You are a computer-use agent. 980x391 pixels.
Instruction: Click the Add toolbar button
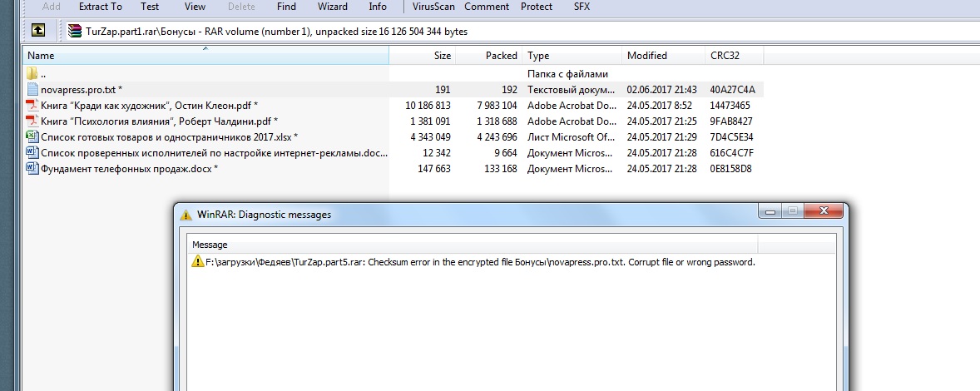point(51,7)
